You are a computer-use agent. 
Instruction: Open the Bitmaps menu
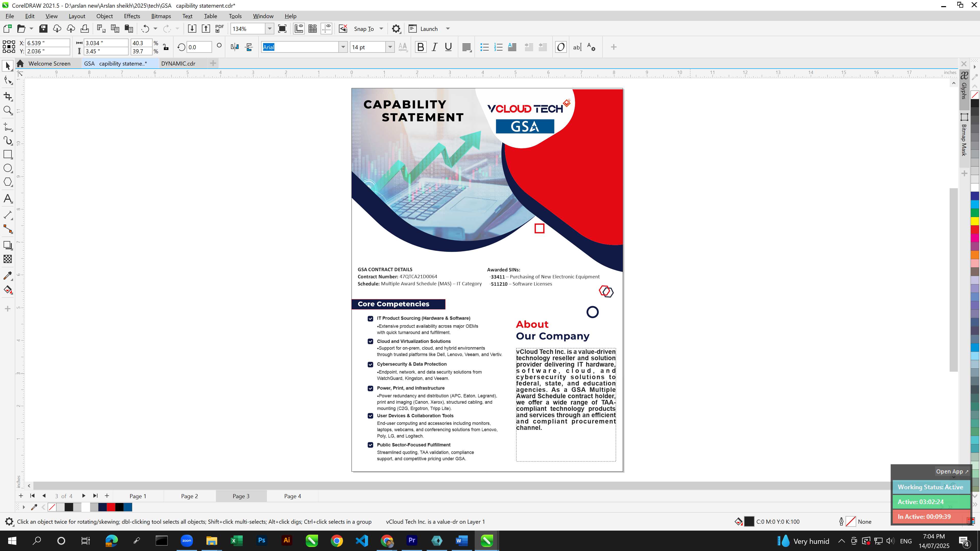tap(161, 16)
